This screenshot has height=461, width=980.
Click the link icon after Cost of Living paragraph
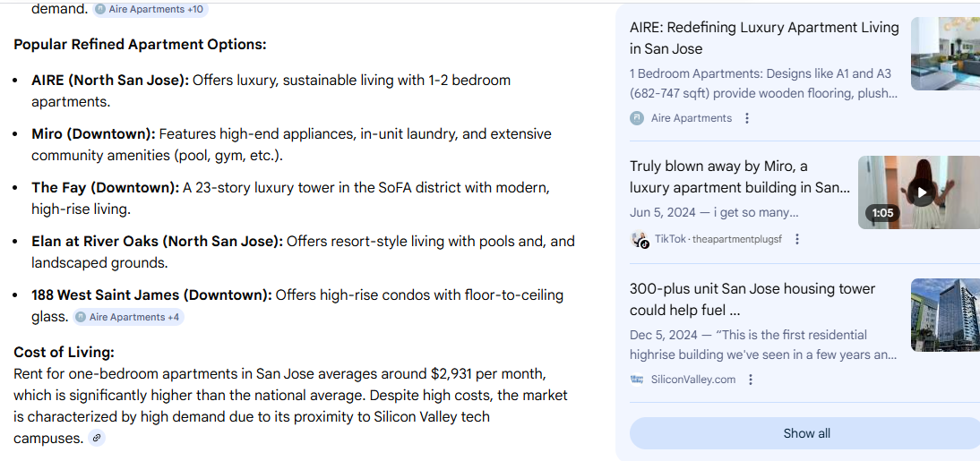[97, 438]
